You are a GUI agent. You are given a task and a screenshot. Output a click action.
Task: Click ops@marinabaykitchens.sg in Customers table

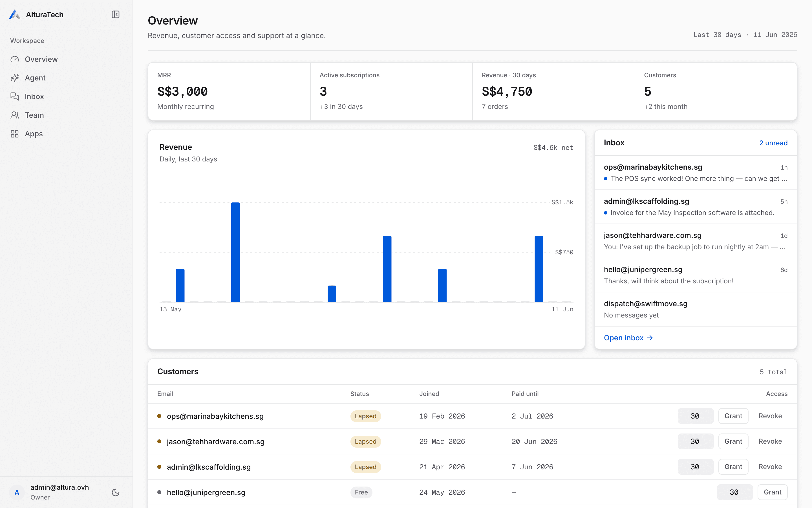(x=215, y=416)
